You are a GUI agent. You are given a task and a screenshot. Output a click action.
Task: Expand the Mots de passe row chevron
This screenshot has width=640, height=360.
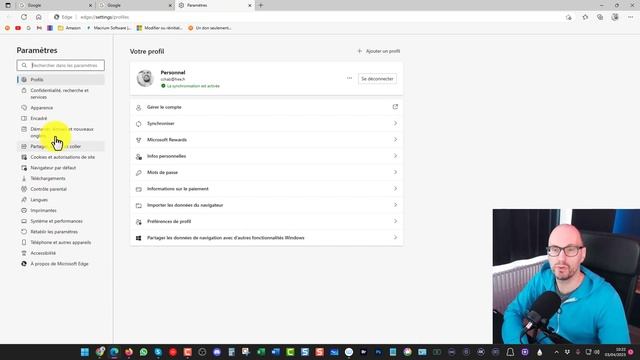click(395, 172)
